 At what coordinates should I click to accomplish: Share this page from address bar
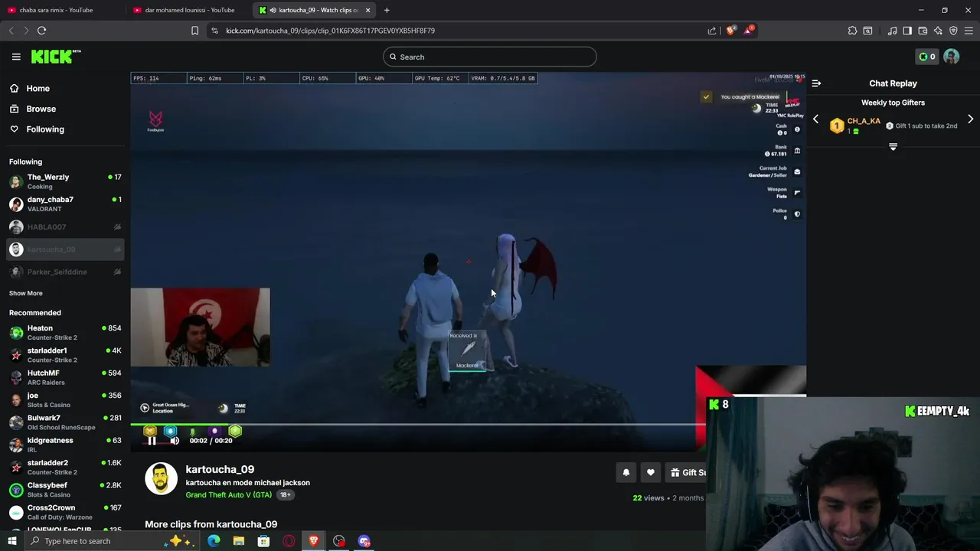pos(712,31)
